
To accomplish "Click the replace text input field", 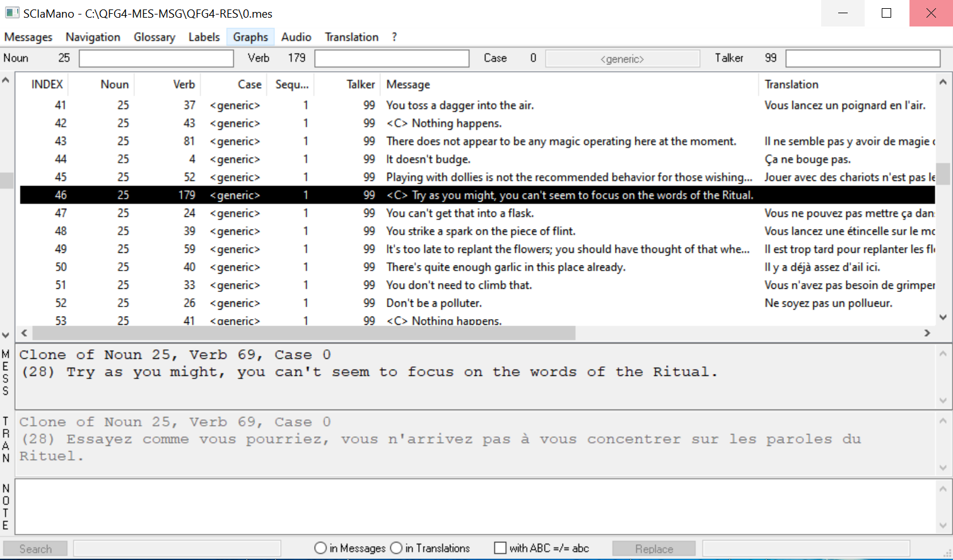I will tap(806, 549).
